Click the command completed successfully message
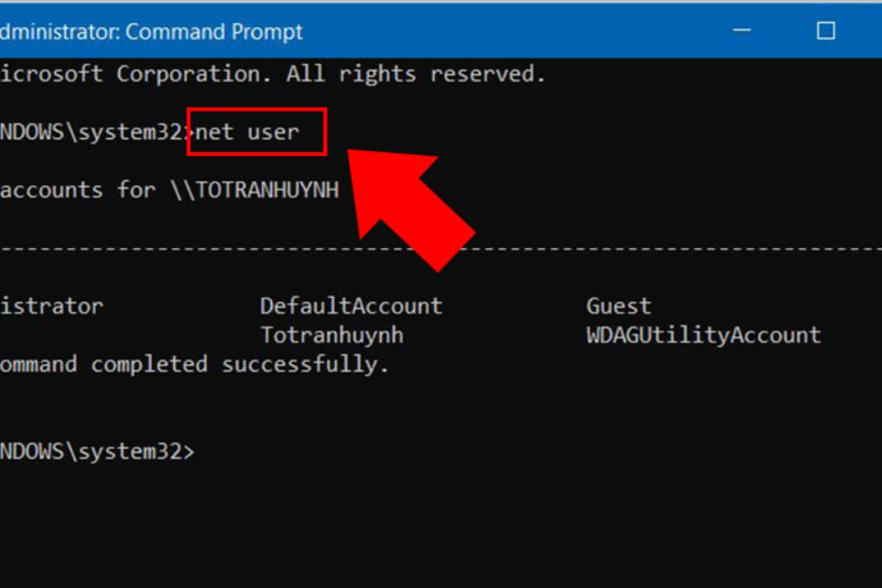 pos(194,365)
